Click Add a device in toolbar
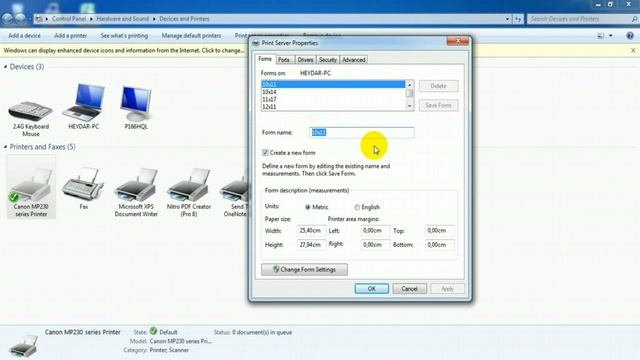The height and width of the screenshot is (360, 640). point(24,36)
